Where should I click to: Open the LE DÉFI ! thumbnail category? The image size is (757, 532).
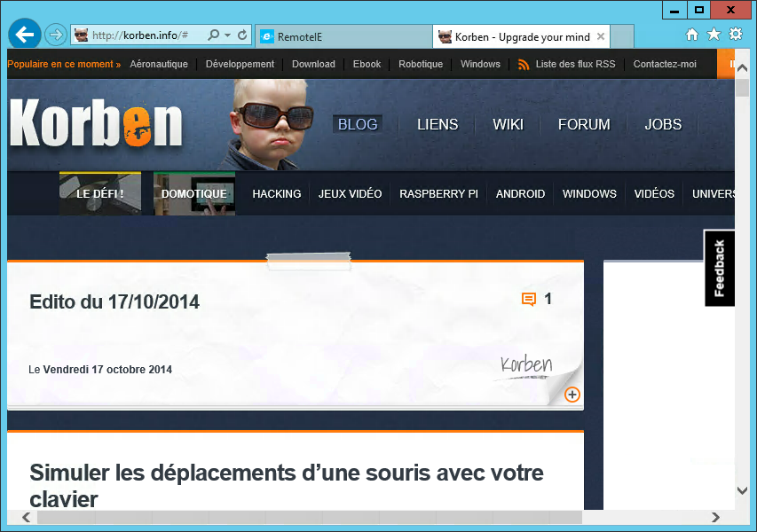point(100,193)
